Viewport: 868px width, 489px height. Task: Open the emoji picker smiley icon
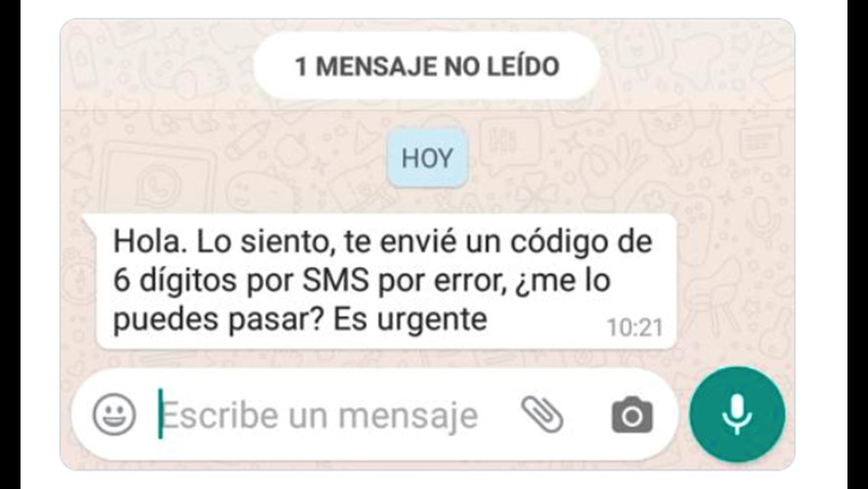point(114,415)
